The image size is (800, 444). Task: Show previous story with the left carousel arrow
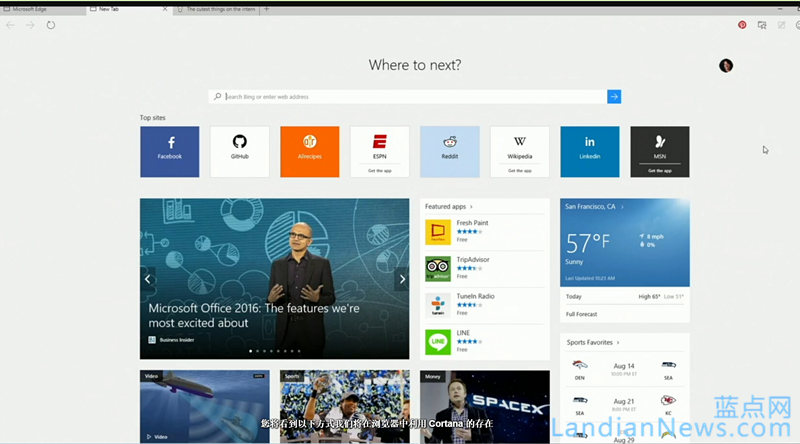pos(147,279)
